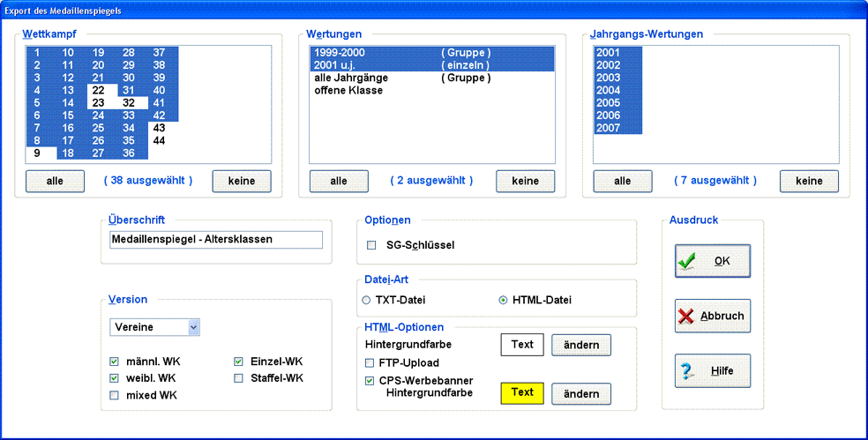Uncheck the männl. WK checkbox
The width and height of the screenshot is (868, 440).
115,362
